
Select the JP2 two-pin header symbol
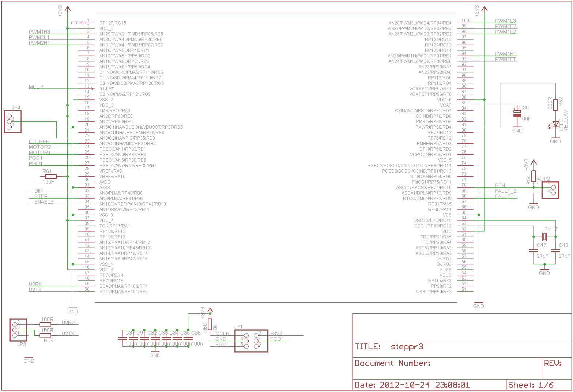click(x=550, y=190)
